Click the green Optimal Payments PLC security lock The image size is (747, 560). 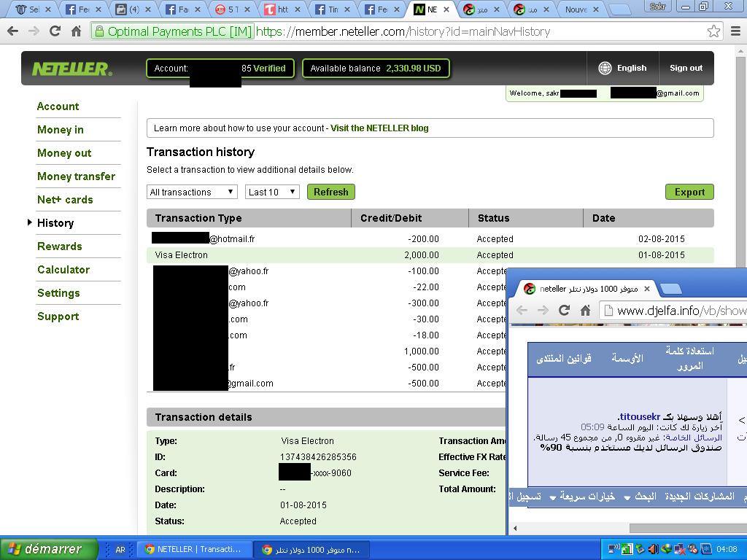click(x=99, y=32)
